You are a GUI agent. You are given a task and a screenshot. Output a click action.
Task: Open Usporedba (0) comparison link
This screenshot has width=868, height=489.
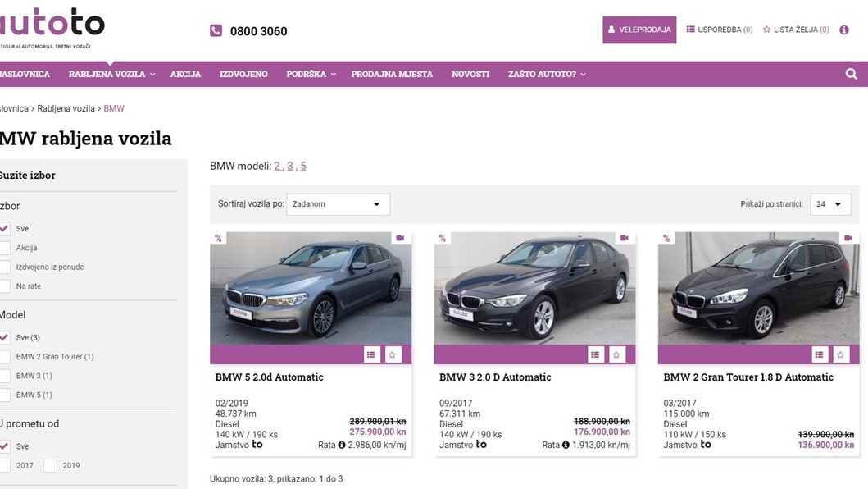pyautogui.click(x=720, y=30)
